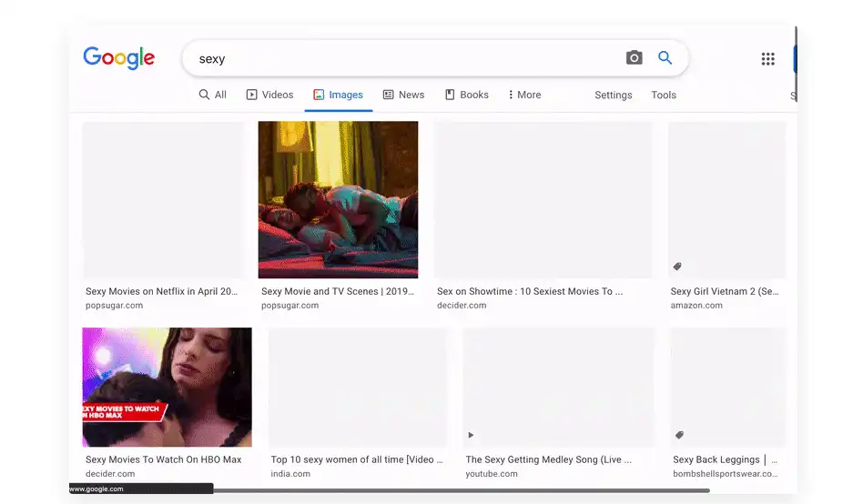This screenshot has height=504, width=863.
Task: Click the Google logo
Action: pos(119,58)
